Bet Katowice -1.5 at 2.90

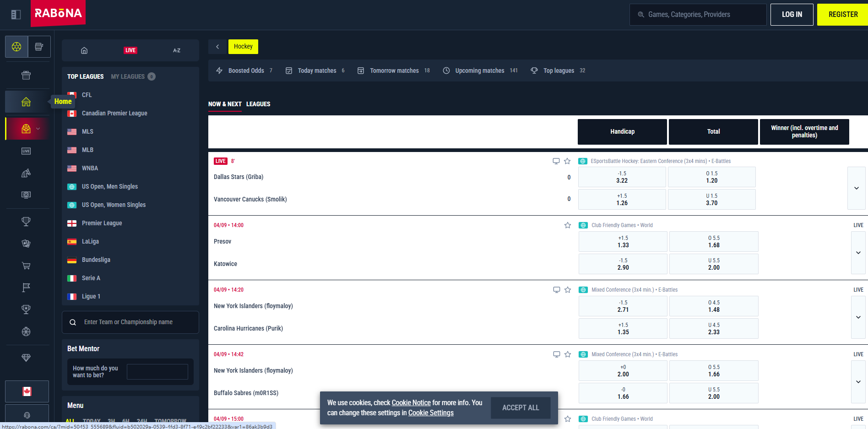coord(623,264)
